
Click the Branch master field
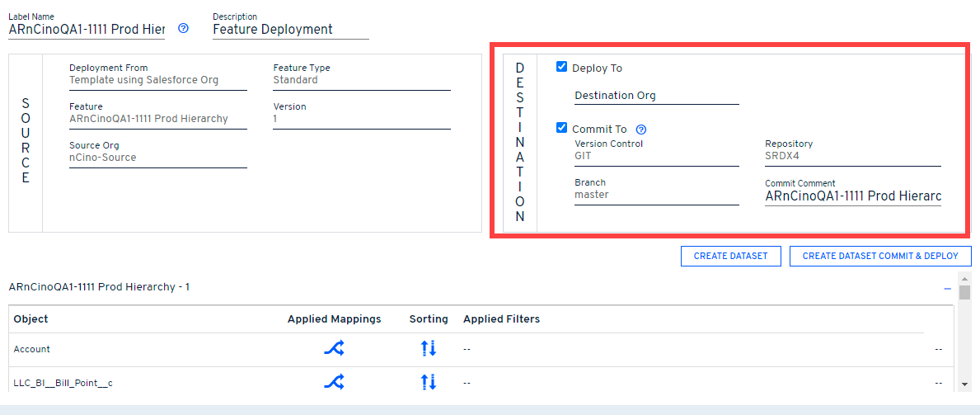click(x=656, y=195)
